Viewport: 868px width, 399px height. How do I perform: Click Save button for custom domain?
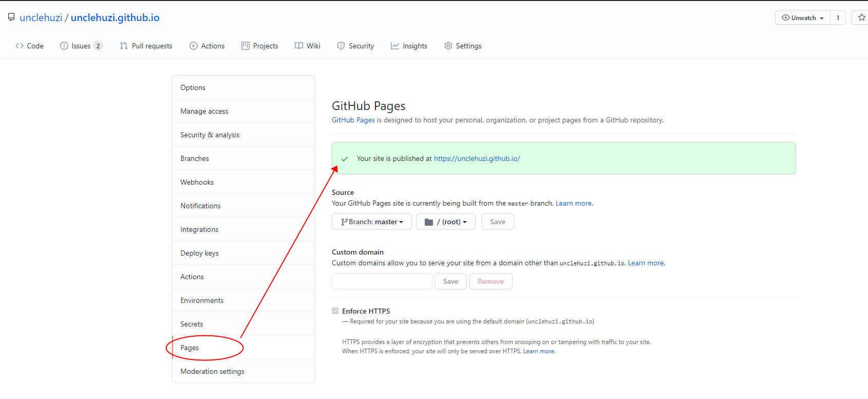click(x=450, y=281)
